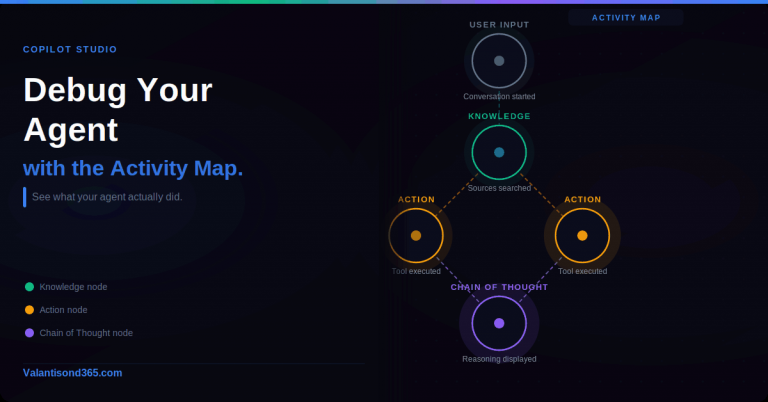The image size is (768, 402).
Task: Click the "Conversation started" caption
Action: 499,97
